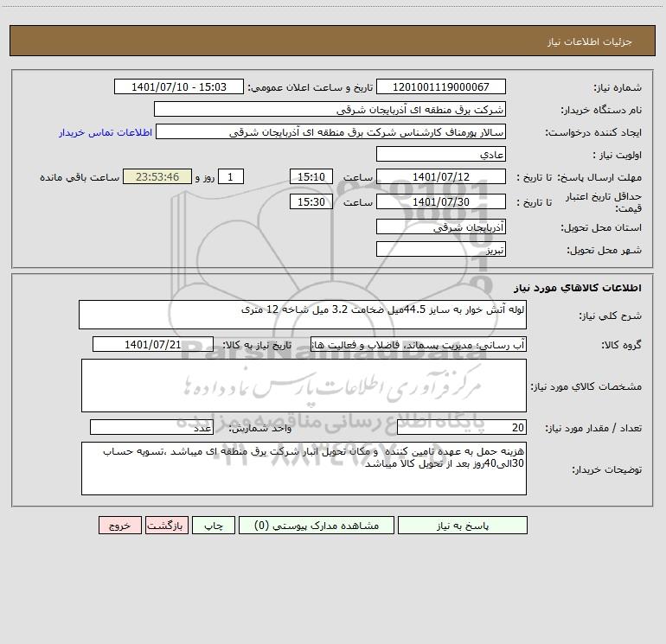
Task: Click the general description field 'لوله آتش خوار'
Action: 303,315
